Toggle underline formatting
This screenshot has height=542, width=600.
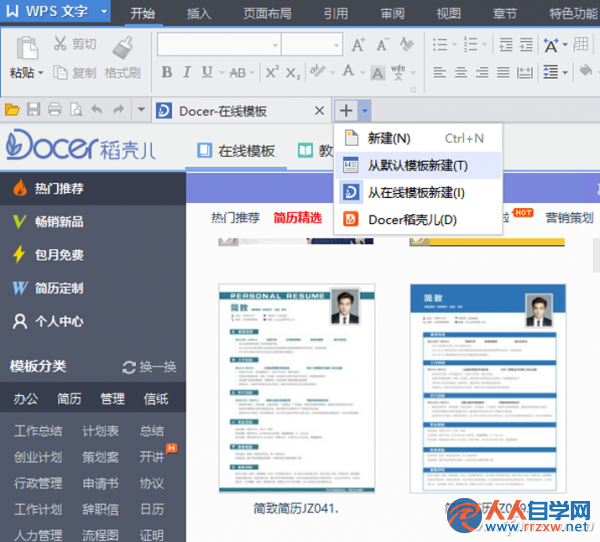point(207,72)
